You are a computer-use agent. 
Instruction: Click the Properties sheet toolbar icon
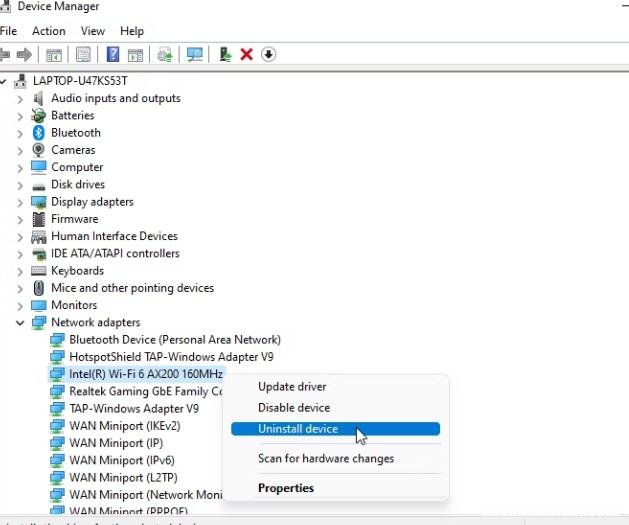click(83, 54)
